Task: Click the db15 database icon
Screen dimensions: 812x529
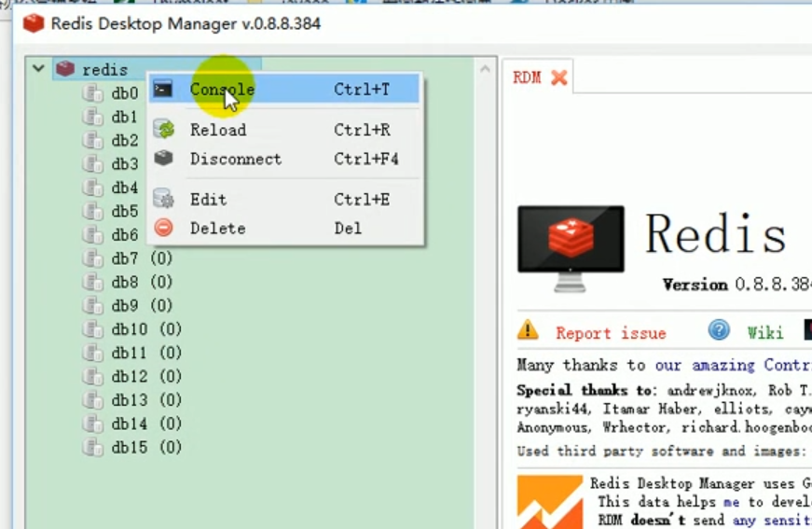Action: tap(93, 447)
